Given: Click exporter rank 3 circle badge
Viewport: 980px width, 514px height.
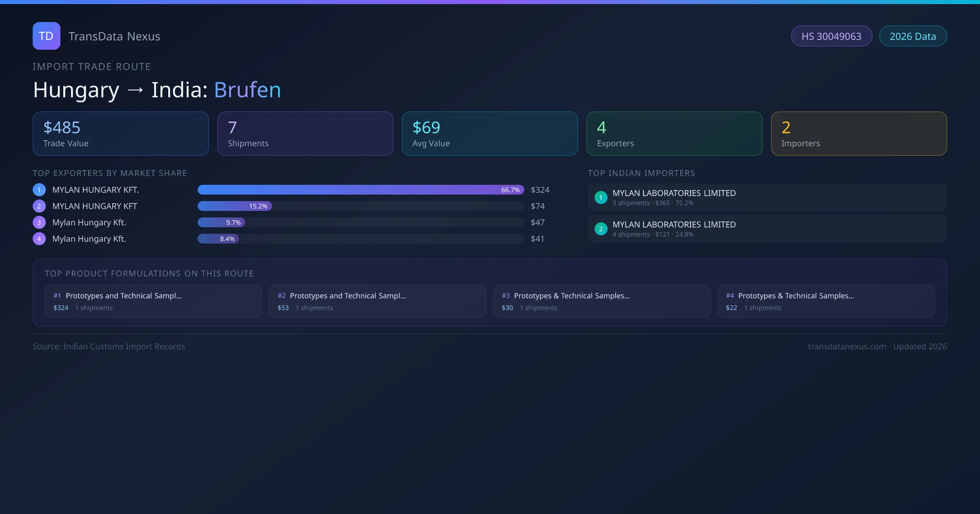Looking at the screenshot, I should (x=39, y=222).
